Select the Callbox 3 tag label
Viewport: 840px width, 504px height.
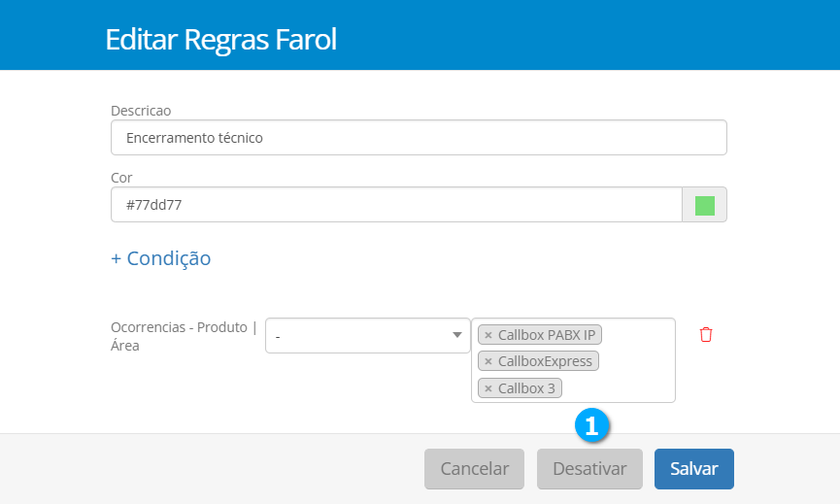pyautogui.click(x=527, y=388)
